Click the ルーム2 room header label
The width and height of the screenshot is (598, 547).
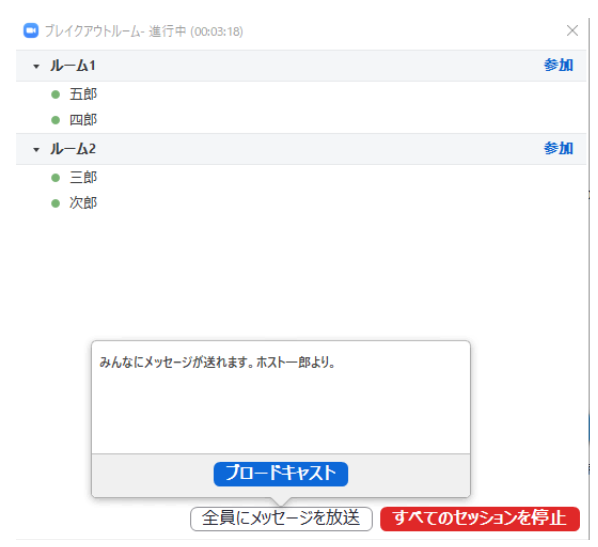(73, 149)
